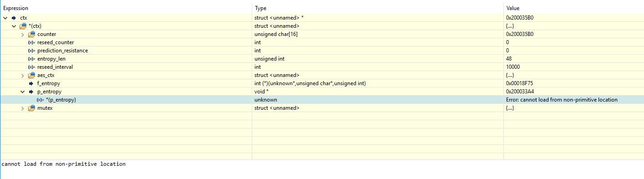Click the aes_ctx value {...} cell
This screenshot has height=179, width=644.
pyautogui.click(x=510, y=75)
